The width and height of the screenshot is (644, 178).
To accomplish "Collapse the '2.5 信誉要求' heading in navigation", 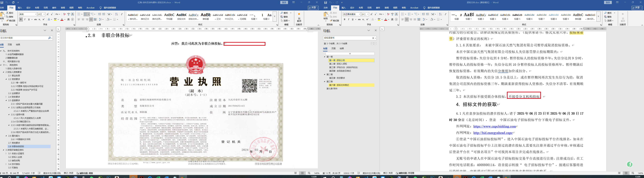I will [x=6, y=100].
